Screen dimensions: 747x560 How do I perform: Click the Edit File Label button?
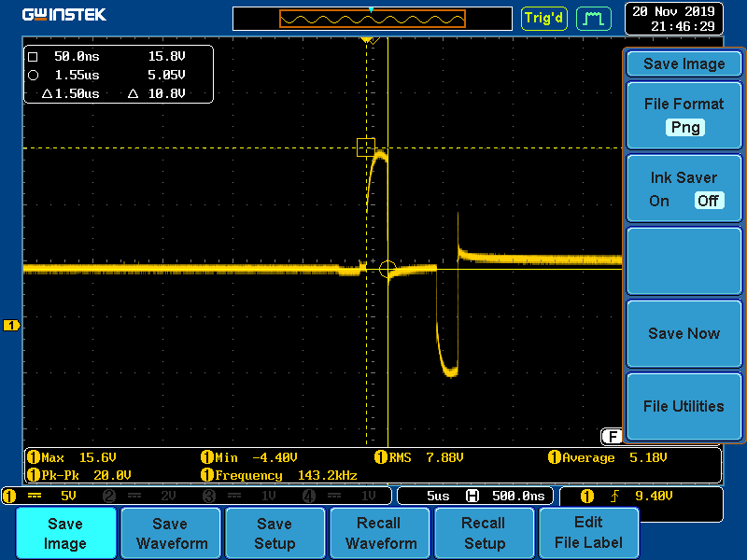pyautogui.click(x=588, y=534)
